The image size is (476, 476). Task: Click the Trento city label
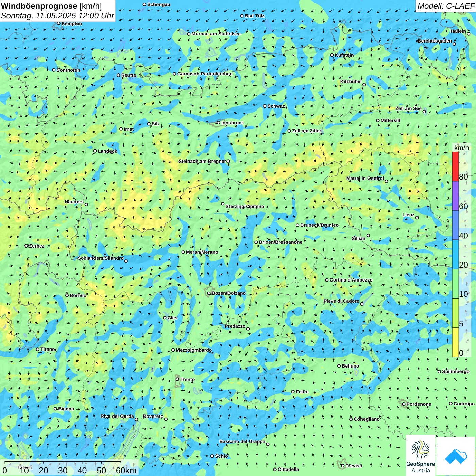(188, 379)
